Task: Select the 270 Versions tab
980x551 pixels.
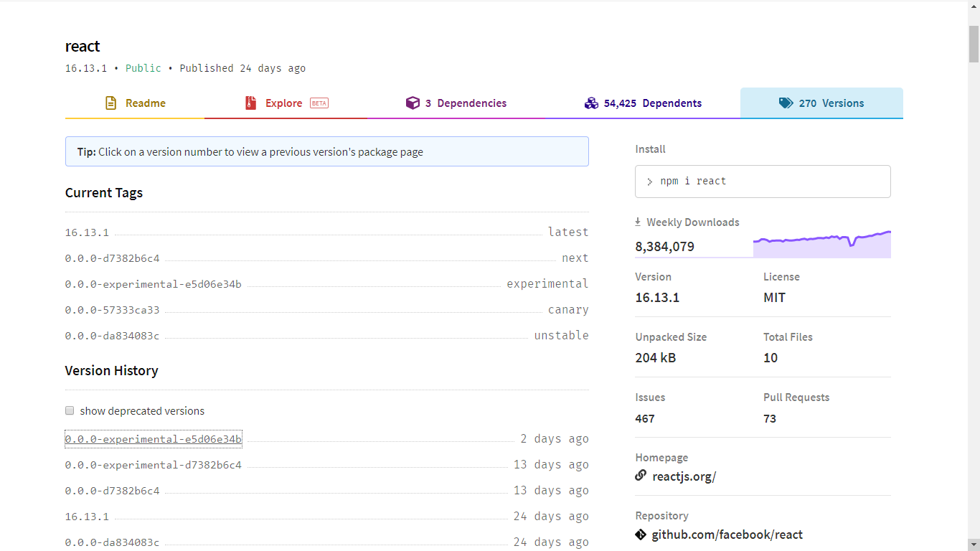Action: pyautogui.click(x=821, y=103)
